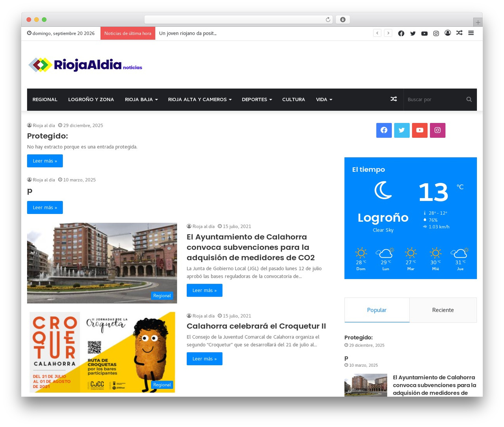Expand the Rioja Alta y Cameros dropdown

200,100
